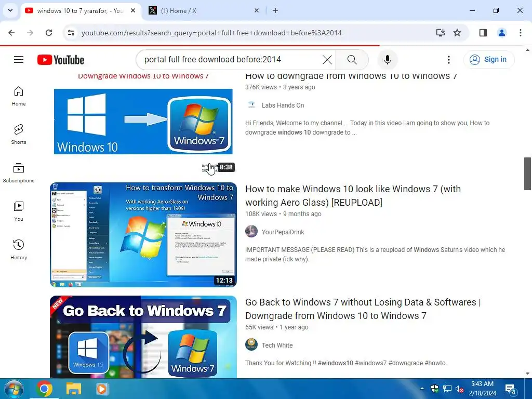Click the scrollbar down arrow
The width and height of the screenshot is (532, 399).
(527, 374)
